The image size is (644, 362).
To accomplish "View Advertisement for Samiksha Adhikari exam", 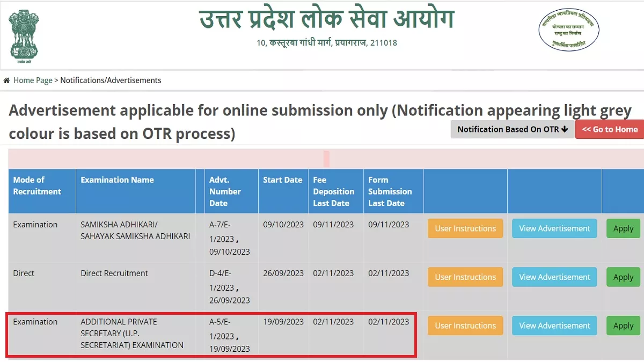I will point(554,228).
